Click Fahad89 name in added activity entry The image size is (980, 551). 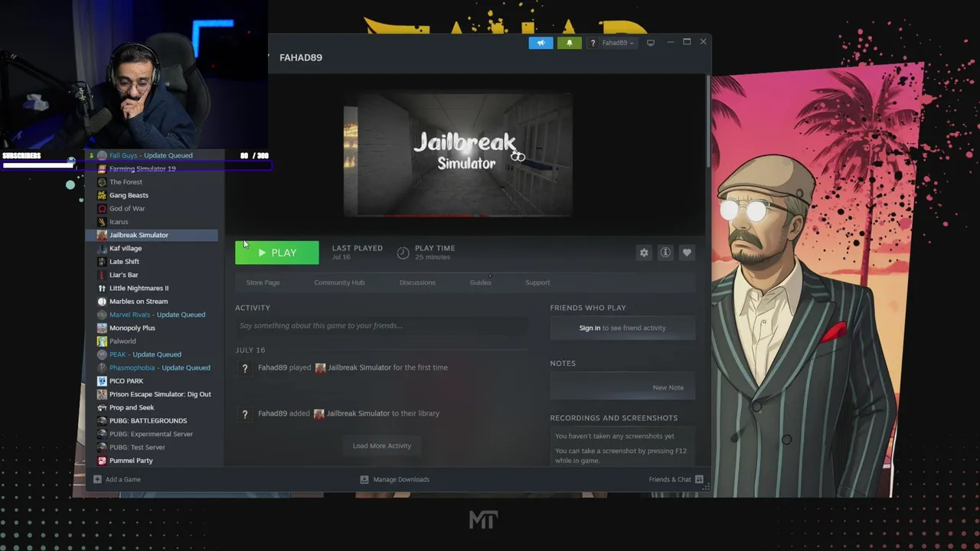point(272,413)
